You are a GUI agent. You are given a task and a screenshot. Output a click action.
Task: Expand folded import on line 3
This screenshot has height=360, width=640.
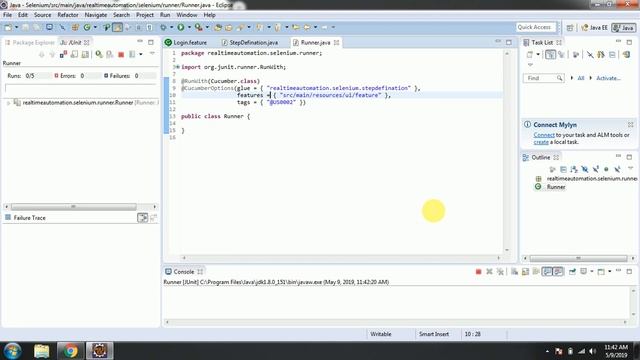pos(178,67)
